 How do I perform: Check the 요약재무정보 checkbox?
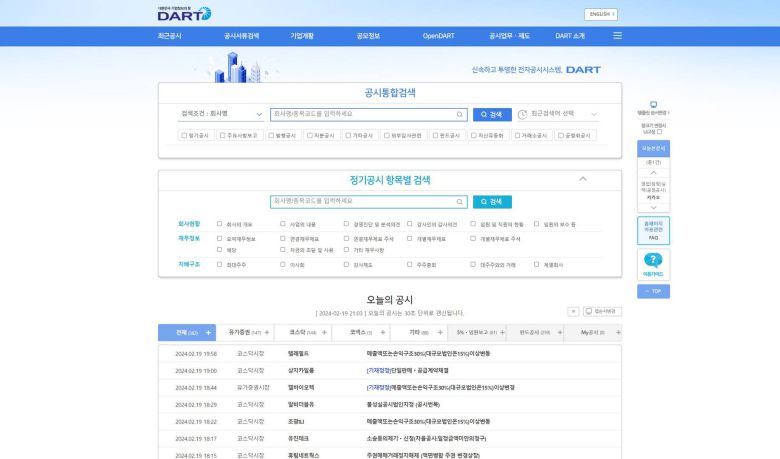click(219, 238)
